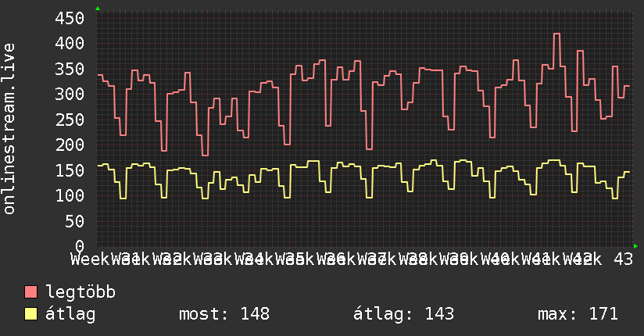
Task: Click the green arrow at top of y-axis
Action: pyautogui.click(x=98, y=9)
